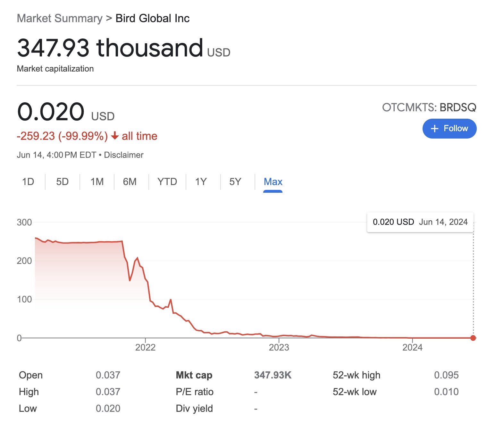Select the Max time range tab
This screenshot has height=424, width=504.
click(273, 182)
